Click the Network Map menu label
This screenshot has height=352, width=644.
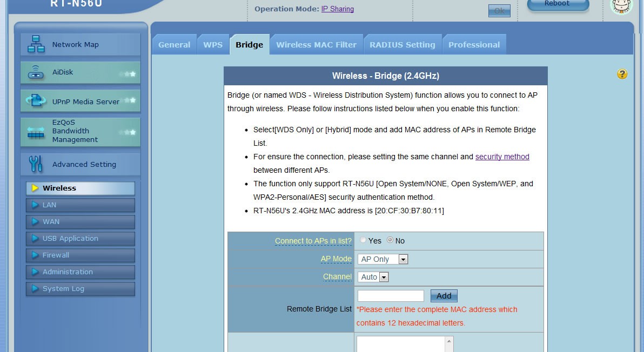tap(75, 44)
